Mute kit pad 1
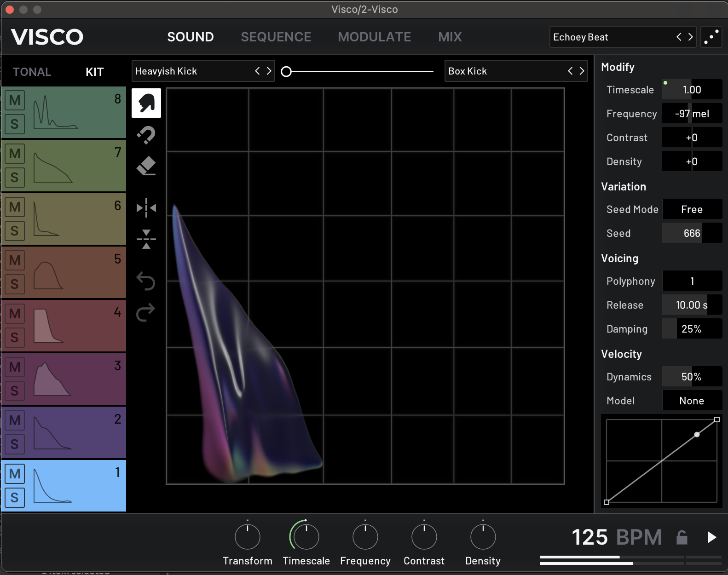The image size is (728, 575). (x=15, y=473)
